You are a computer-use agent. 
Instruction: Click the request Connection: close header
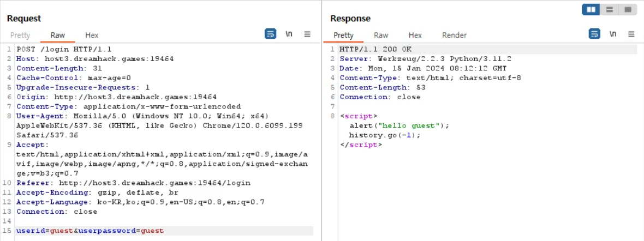57,212
